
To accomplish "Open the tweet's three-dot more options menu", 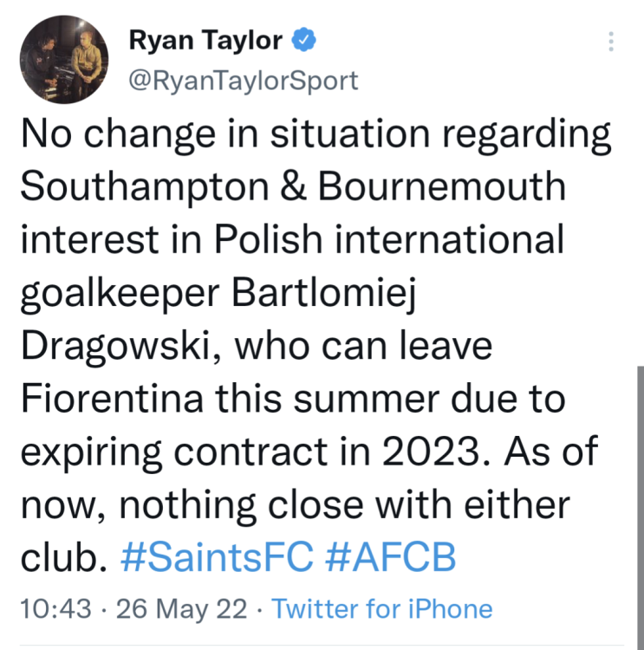I will pos(611,41).
